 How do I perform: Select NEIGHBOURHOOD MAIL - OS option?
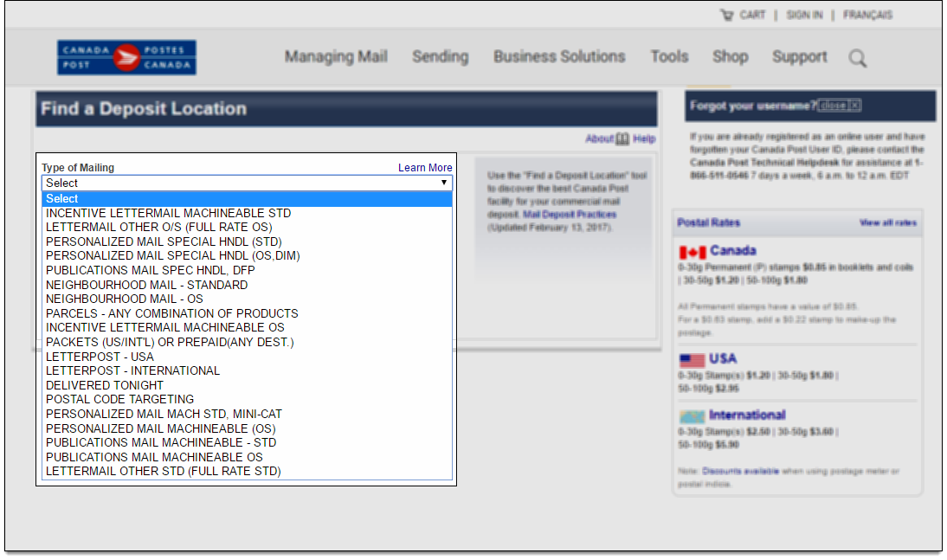point(247,299)
